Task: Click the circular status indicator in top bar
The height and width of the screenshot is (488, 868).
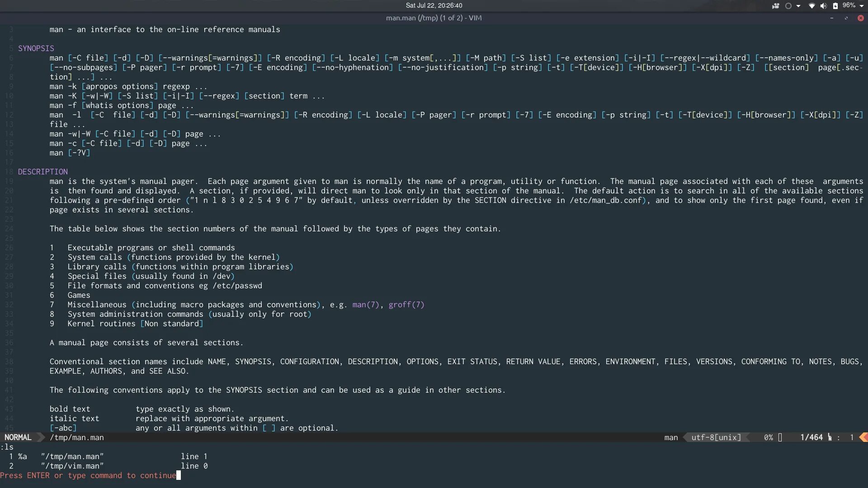Action: [788, 6]
